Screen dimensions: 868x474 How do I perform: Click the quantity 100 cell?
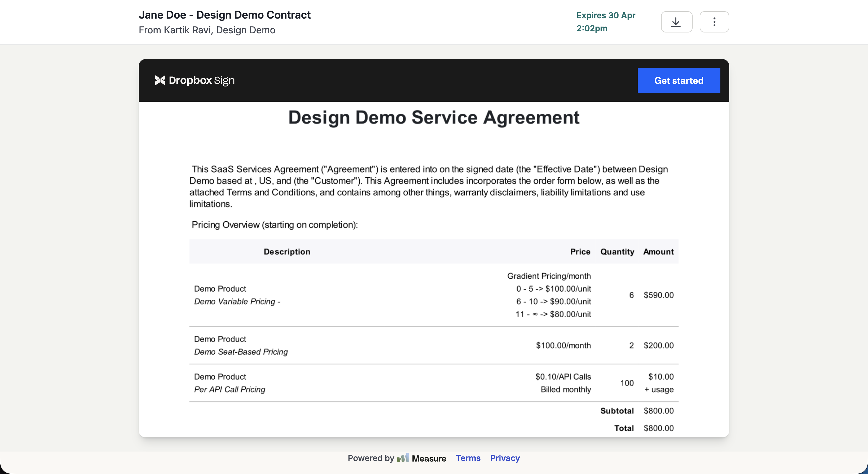click(x=627, y=383)
